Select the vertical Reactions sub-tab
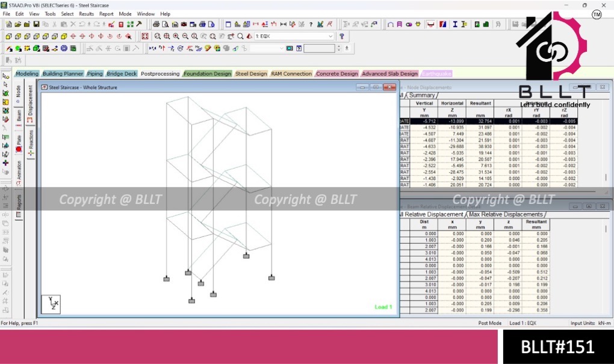 click(x=30, y=143)
